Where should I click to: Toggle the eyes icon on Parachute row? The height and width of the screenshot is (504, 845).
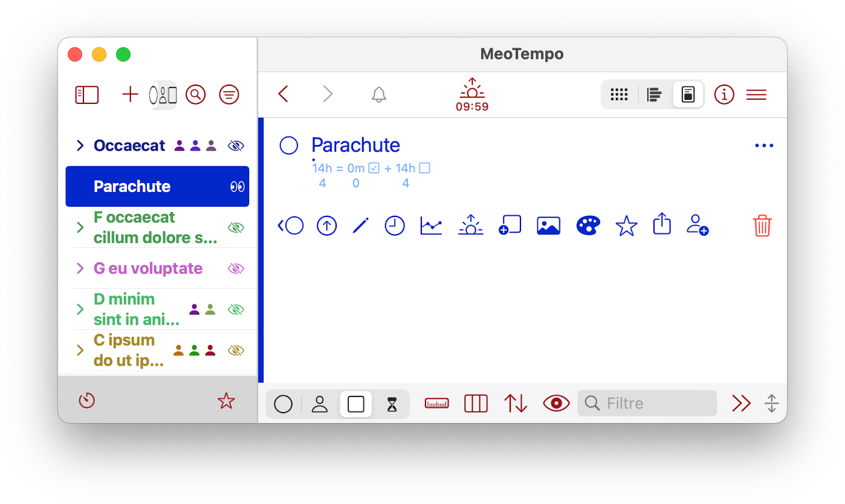pyautogui.click(x=238, y=187)
